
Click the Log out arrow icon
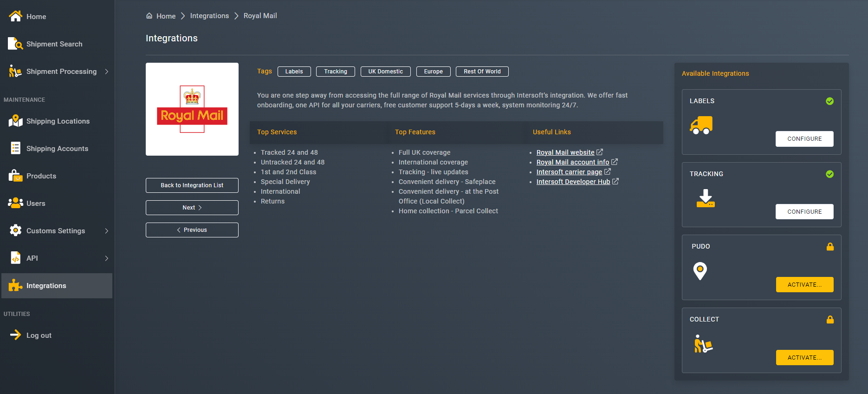tap(15, 335)
